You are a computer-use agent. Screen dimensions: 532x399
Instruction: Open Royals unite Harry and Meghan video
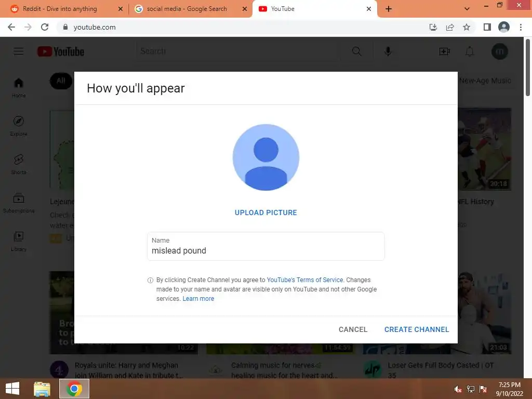tap(129, 370)
